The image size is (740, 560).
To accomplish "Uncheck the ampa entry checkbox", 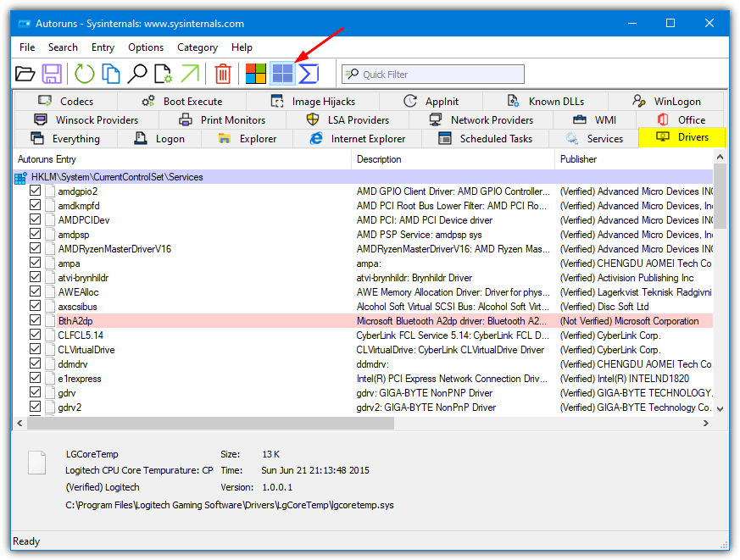I will click(35, 263).
